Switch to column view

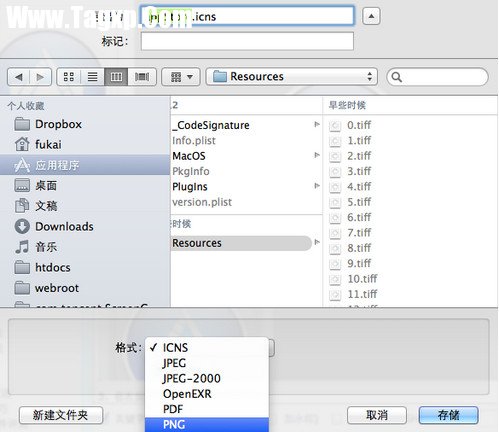pyautogui.click(x=116, y=77)
